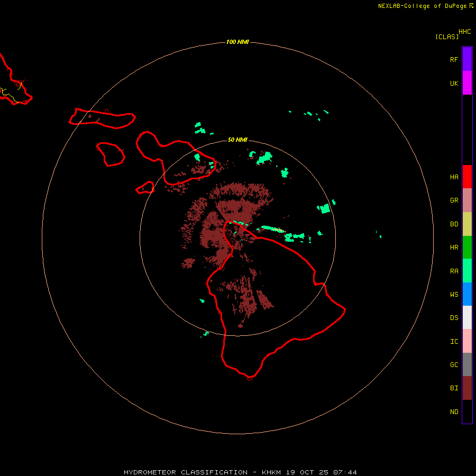Viewport: 476px width, 476px height.
Task: Click the ND legend label
Action: pyautogui.click(x=454, y=412)
